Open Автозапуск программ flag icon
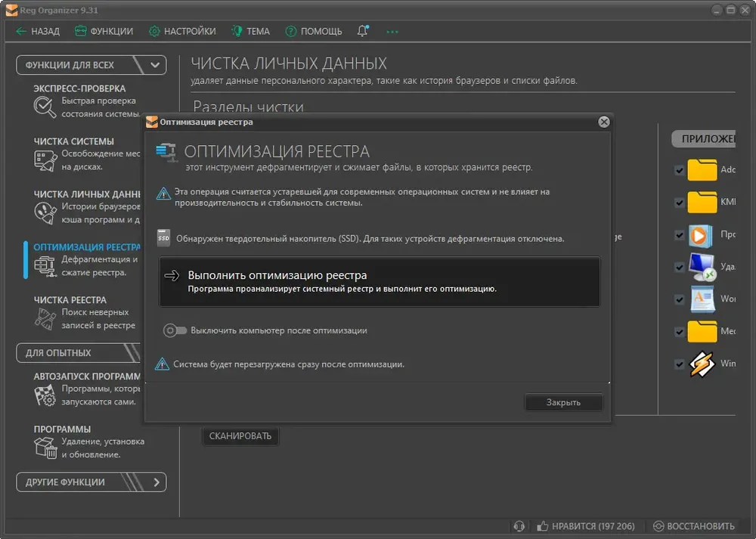The image size is (756, 539). click(45, 395)
